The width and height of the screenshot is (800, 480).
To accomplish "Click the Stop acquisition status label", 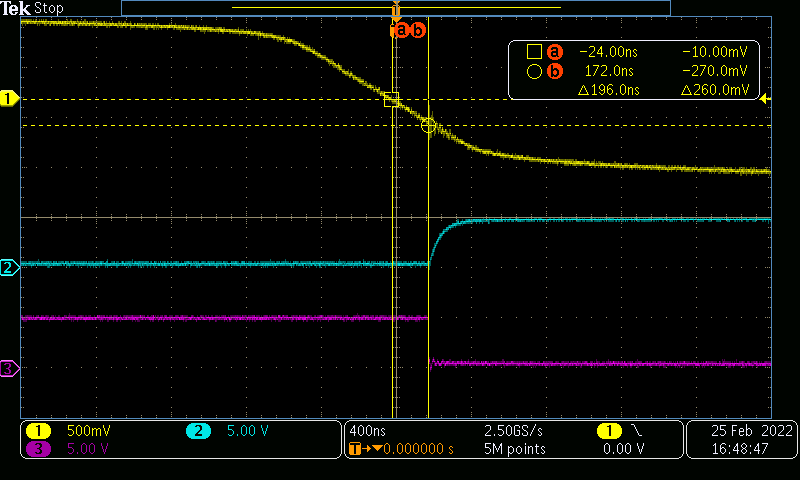I will coord(48,8).
